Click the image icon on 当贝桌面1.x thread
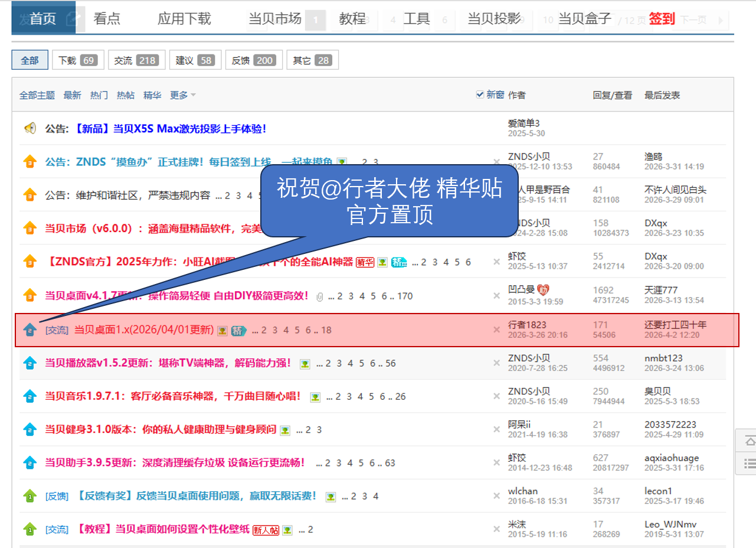The image size is (756, 548). click(x=222, y=331)
